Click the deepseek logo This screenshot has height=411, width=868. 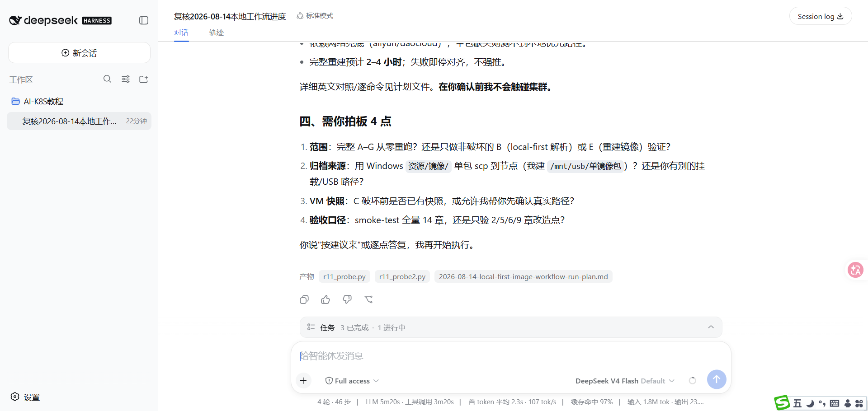pyautogui.click(x=44, y=20)
